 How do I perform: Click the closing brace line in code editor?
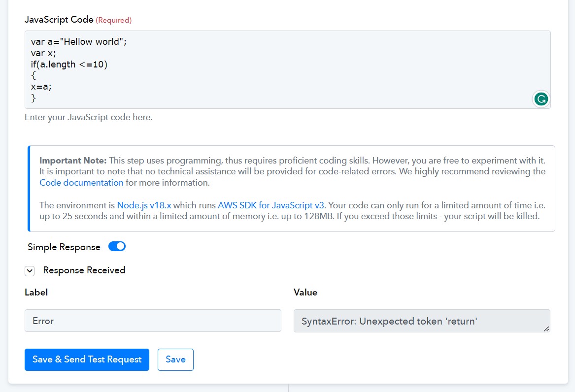point(34,98)
